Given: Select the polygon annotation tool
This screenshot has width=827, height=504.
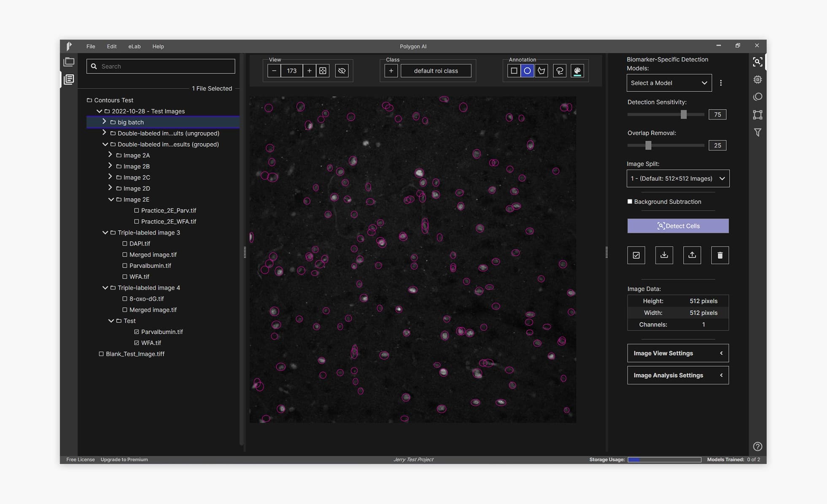Looking at the screenshot, I should point(541,71).
